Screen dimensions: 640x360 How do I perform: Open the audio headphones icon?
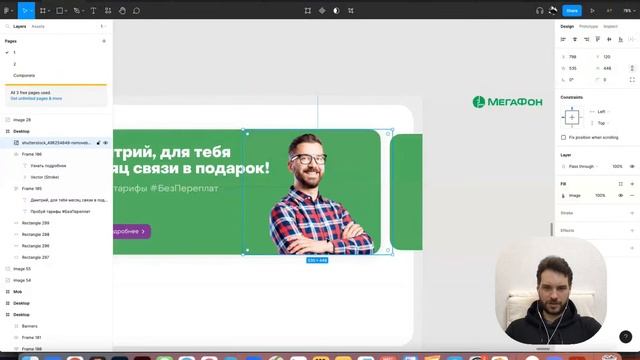click(x=540, y=11)
